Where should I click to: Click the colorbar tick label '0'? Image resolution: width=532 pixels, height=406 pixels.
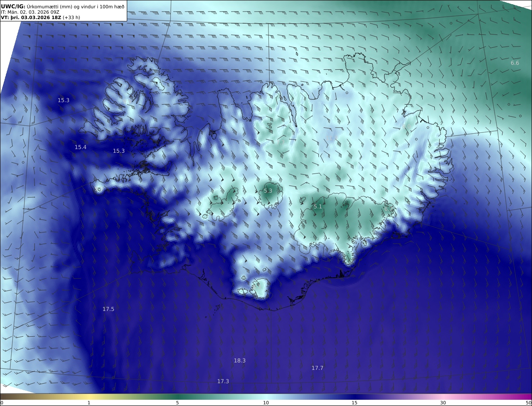point(2,403)
